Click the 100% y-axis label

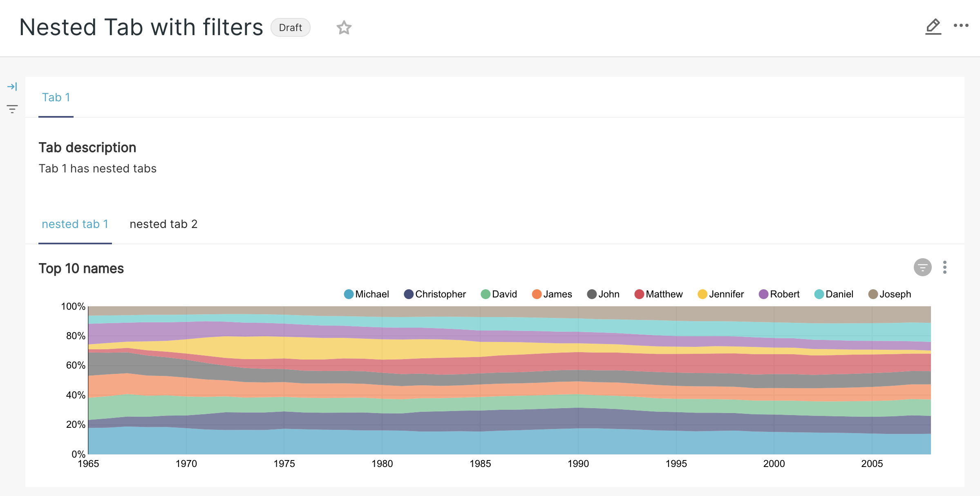(x=73, y=306)
